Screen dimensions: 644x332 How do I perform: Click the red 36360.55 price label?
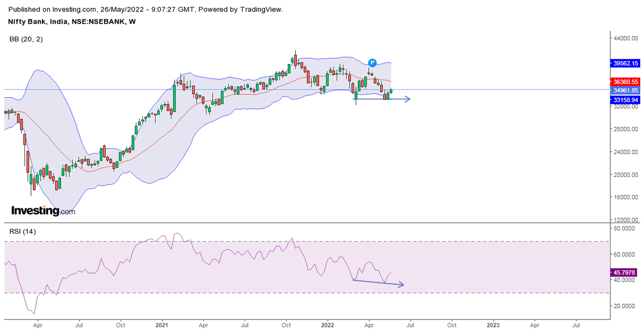[x=626, y=82]
